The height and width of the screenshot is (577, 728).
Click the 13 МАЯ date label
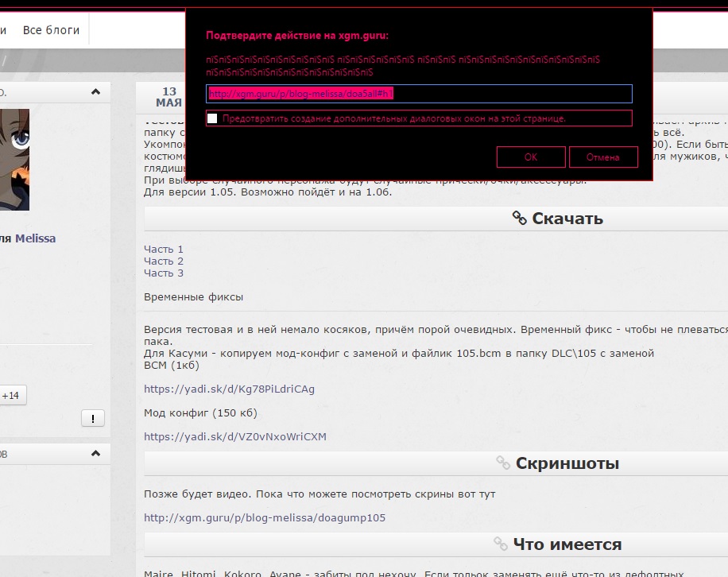click(169, 97)
